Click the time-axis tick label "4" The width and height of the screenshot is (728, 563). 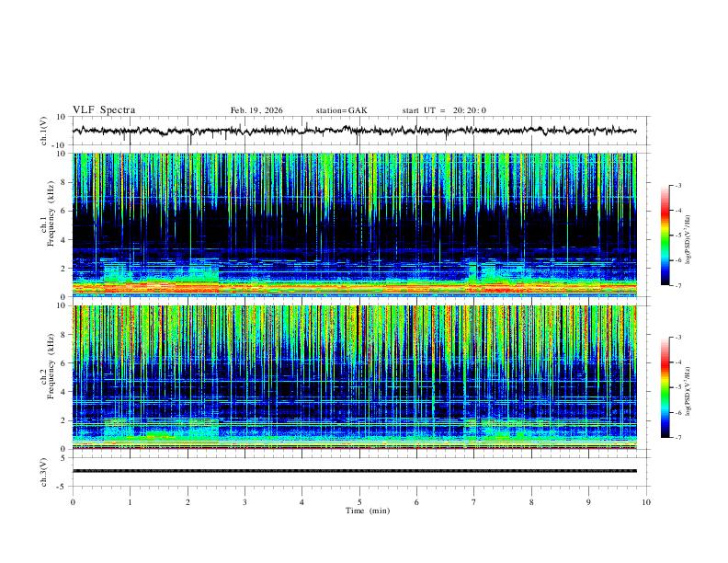[301, 502]
